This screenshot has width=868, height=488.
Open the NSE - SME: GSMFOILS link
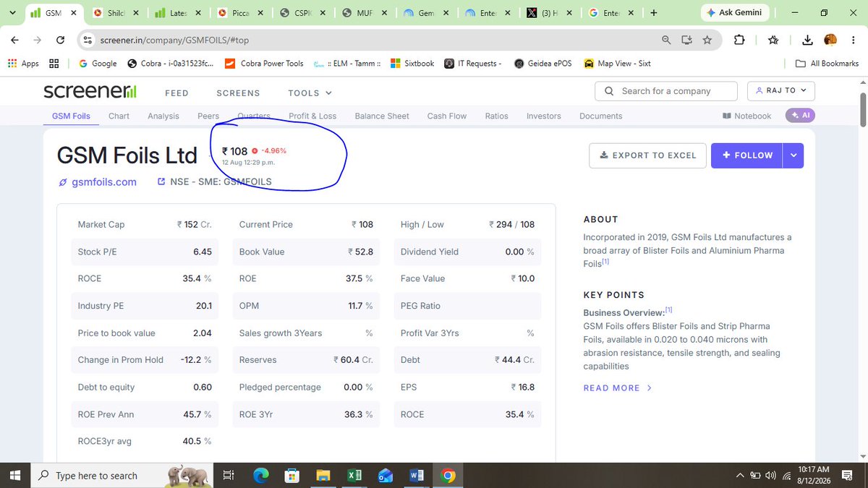click(215, 182)
